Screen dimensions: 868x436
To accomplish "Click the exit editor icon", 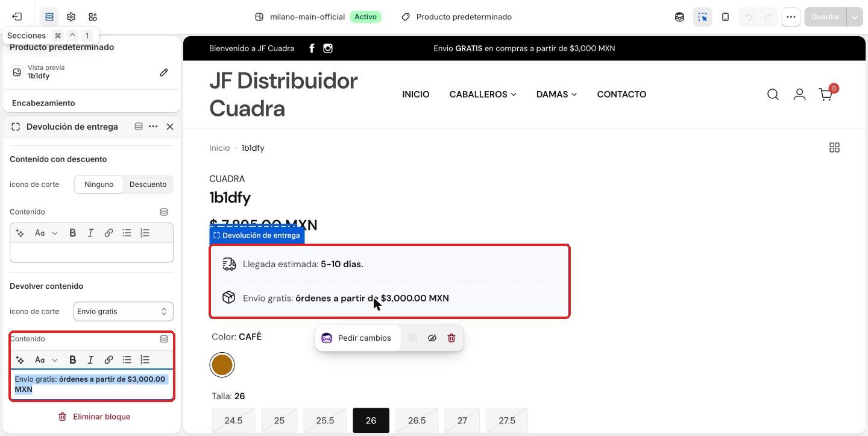I will tap(17, 17).
